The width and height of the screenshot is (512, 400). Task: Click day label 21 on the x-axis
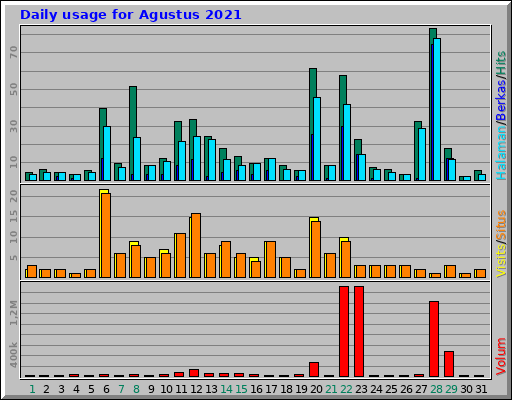331,389
